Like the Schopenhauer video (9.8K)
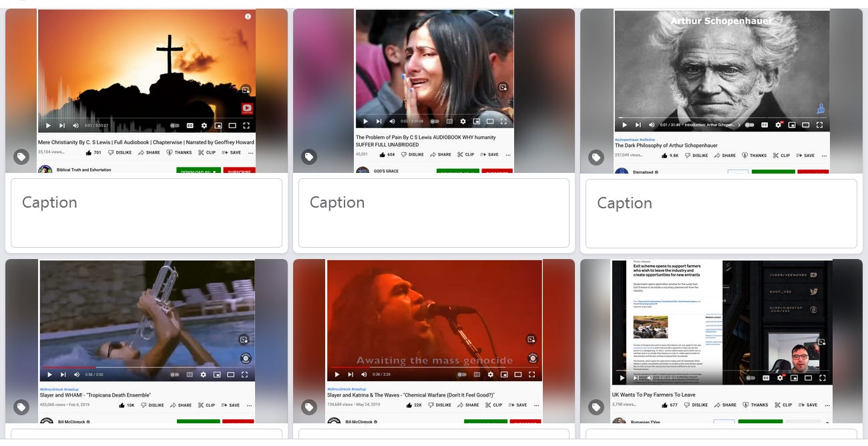The height and width of the screenshot is (446, 868). point(670,156)
